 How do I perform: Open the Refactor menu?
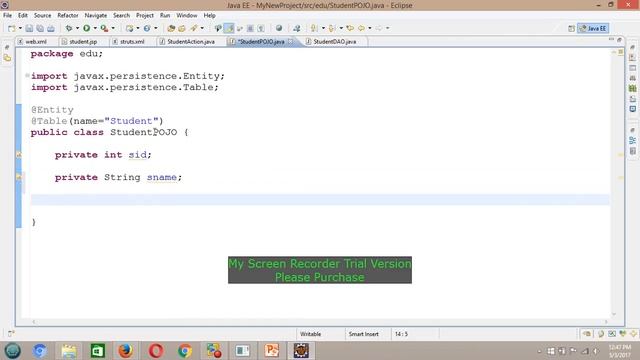[x=68, y=15]
